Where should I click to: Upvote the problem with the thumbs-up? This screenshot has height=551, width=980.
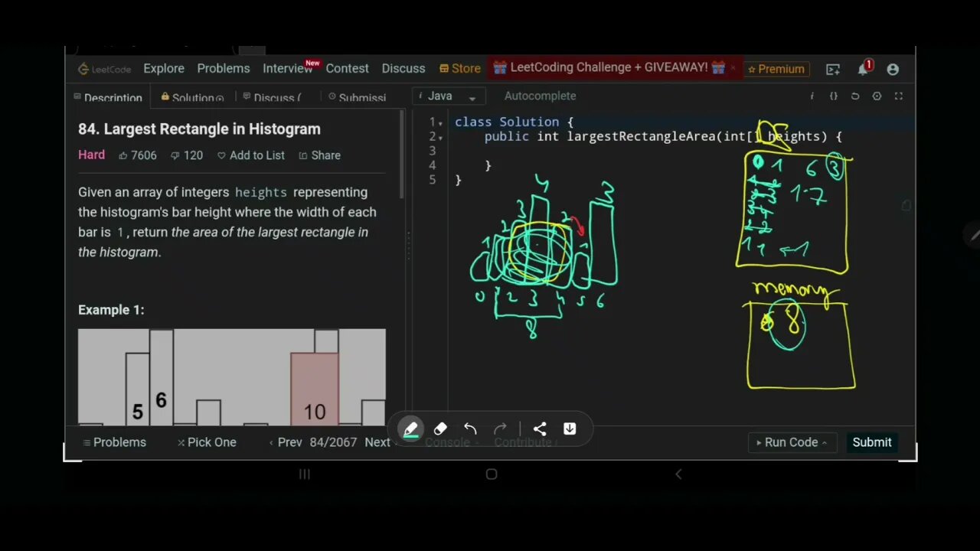(125, 155)
